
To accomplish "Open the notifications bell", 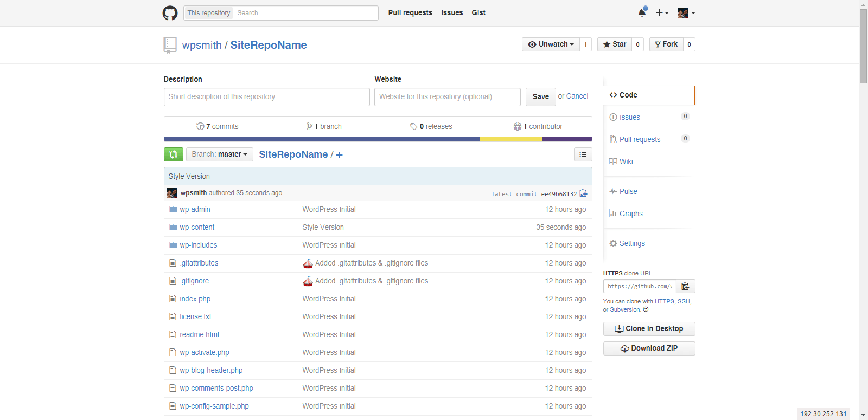I will click(x=642, y=12).
